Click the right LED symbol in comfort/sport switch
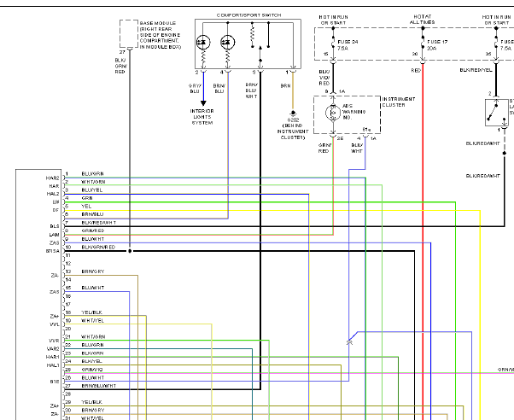This screenshot has width=514, height=420. [x=228, y=43]
